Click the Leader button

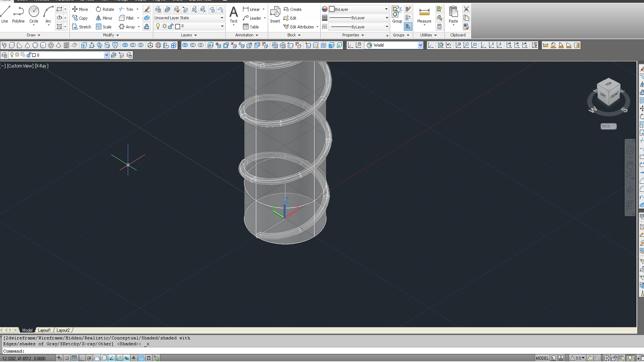point(252,18)
